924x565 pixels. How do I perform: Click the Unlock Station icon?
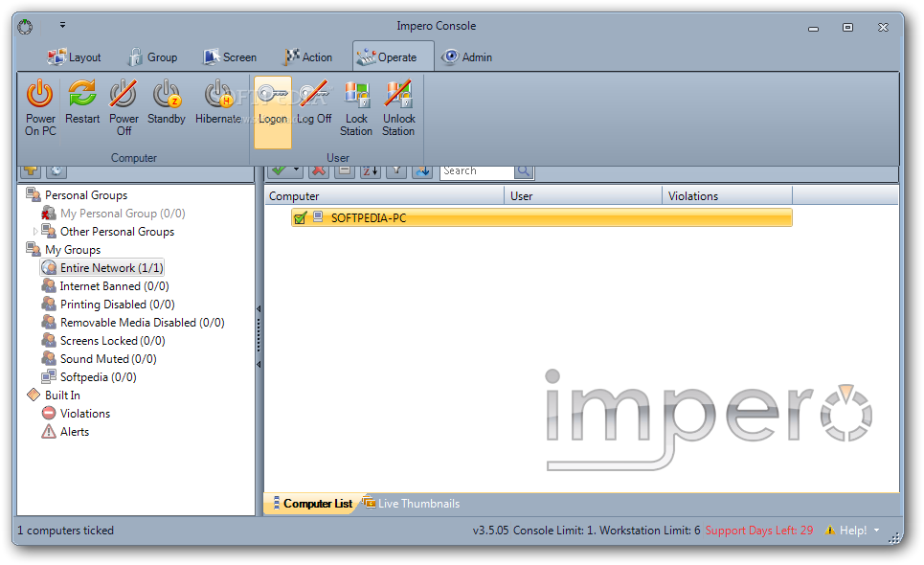399,94
